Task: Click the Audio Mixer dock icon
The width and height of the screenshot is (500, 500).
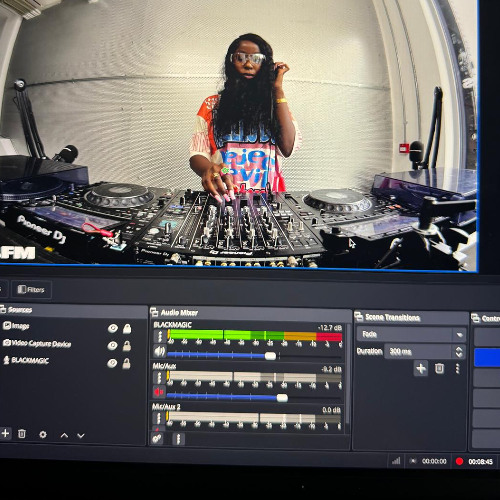Action: [x=154, y=312]
